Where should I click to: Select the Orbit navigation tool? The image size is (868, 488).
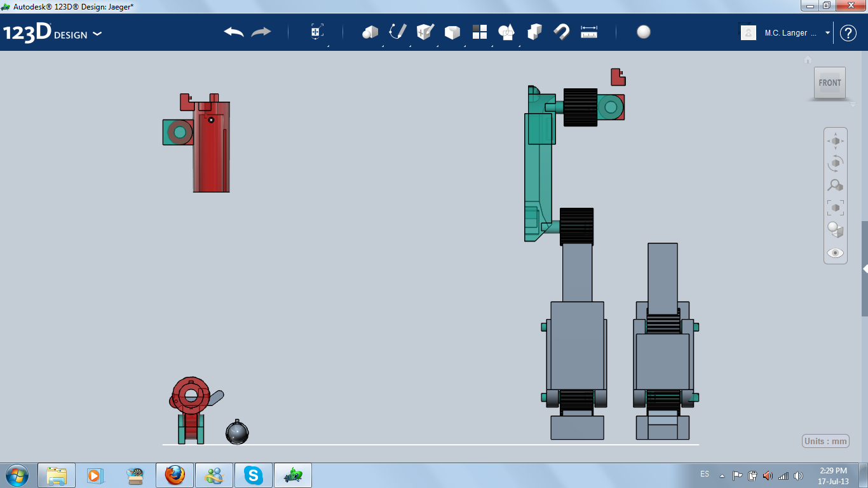point(836,163)
